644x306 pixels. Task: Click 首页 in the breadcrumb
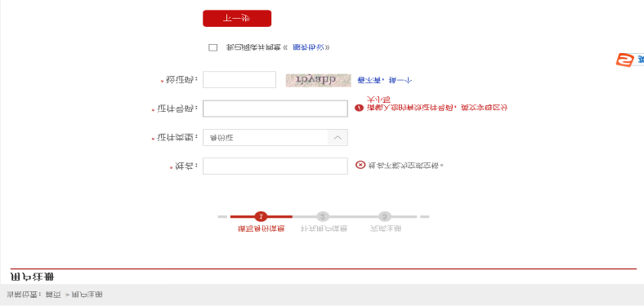click(53, 295)
